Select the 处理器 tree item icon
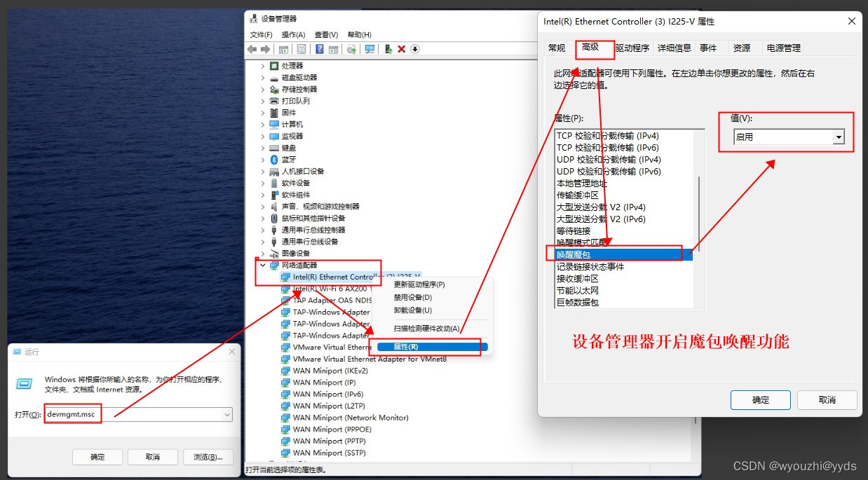The height and width of the screenshot is (480, 868). tap(275, 65)
